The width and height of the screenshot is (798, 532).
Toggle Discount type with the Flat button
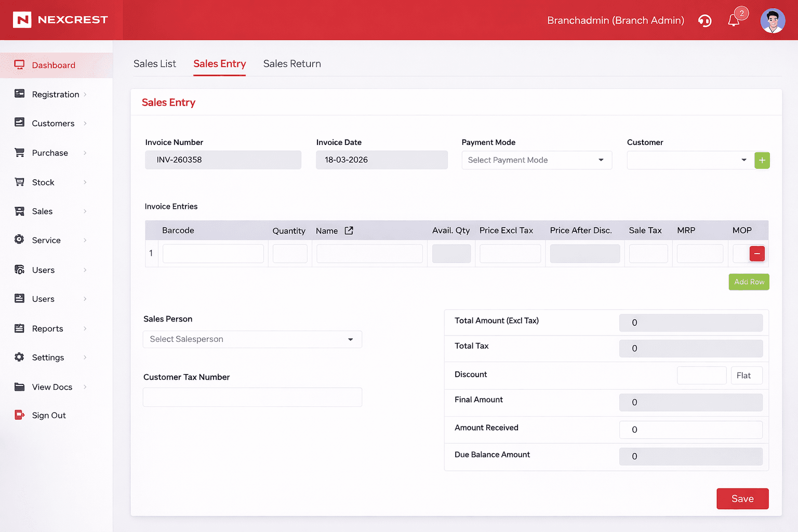[746, 375]
